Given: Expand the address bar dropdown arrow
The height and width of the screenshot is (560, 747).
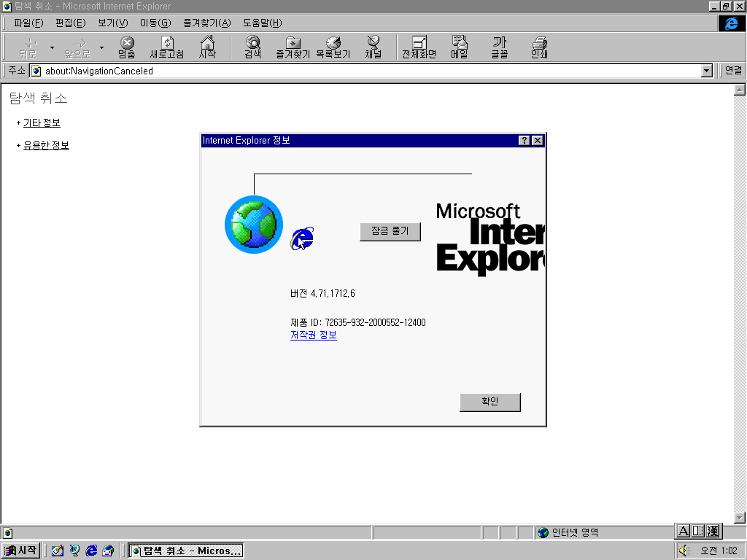Looking at the screenshot, I should click(706, 71).
